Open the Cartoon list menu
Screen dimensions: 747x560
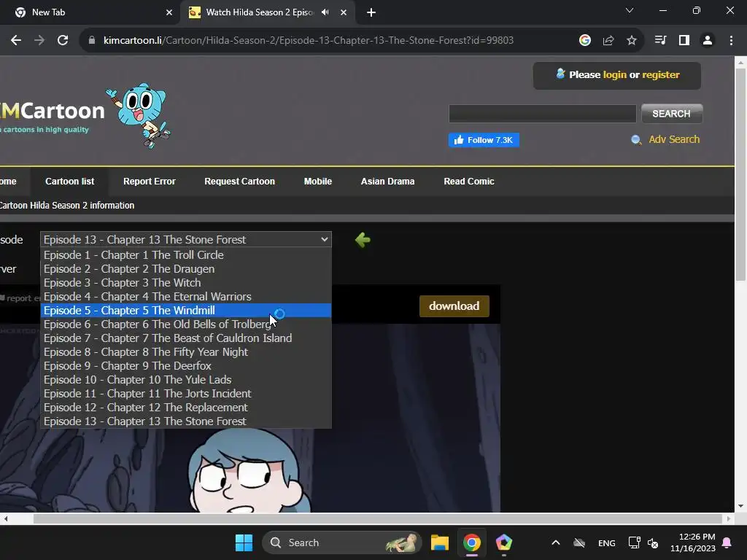69,182
